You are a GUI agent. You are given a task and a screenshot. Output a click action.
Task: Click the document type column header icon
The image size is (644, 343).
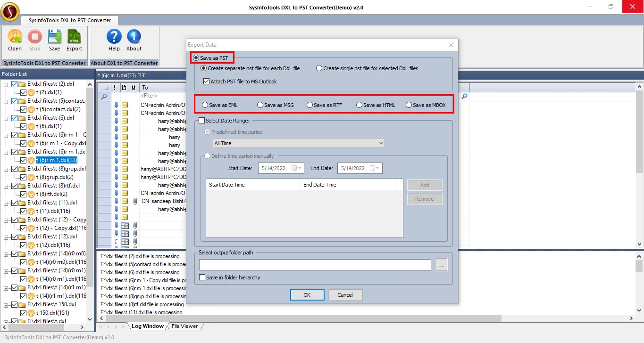(124, 87)
